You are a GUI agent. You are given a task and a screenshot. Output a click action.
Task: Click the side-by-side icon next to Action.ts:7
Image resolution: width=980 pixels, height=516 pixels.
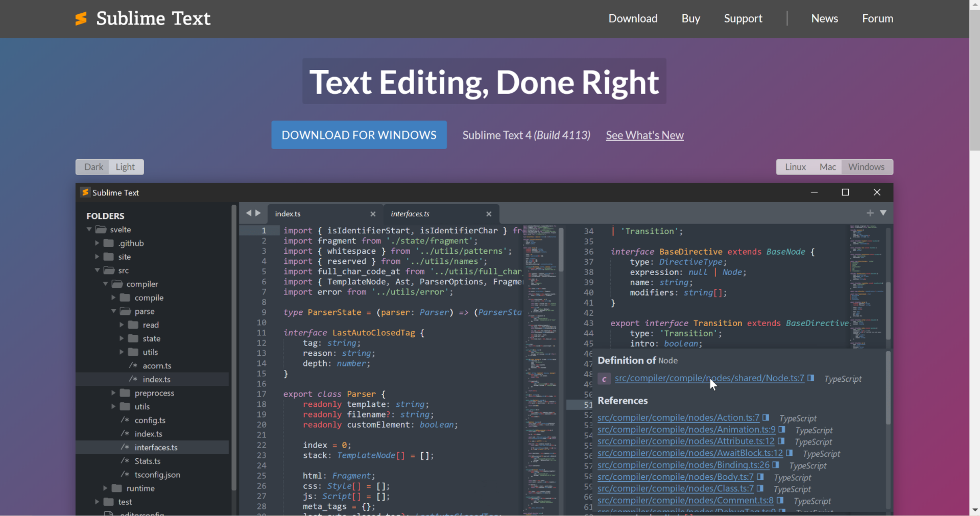coord(766,417)
